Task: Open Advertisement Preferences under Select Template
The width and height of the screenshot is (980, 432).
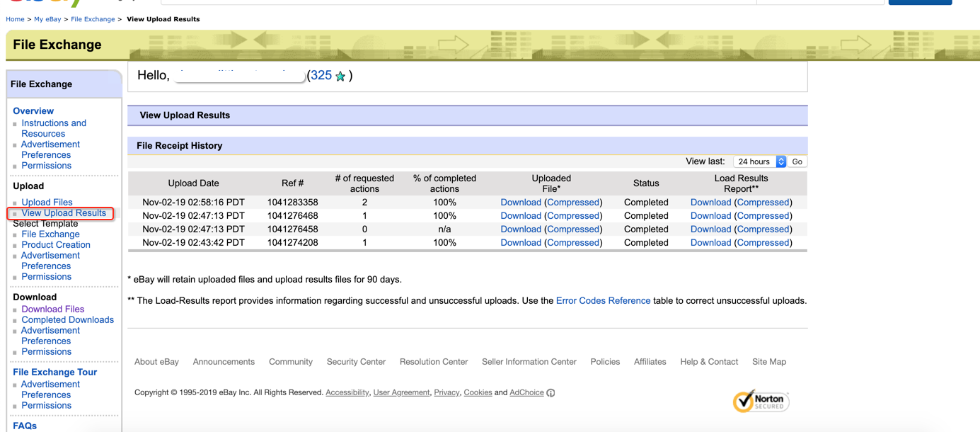Action: 50,261
